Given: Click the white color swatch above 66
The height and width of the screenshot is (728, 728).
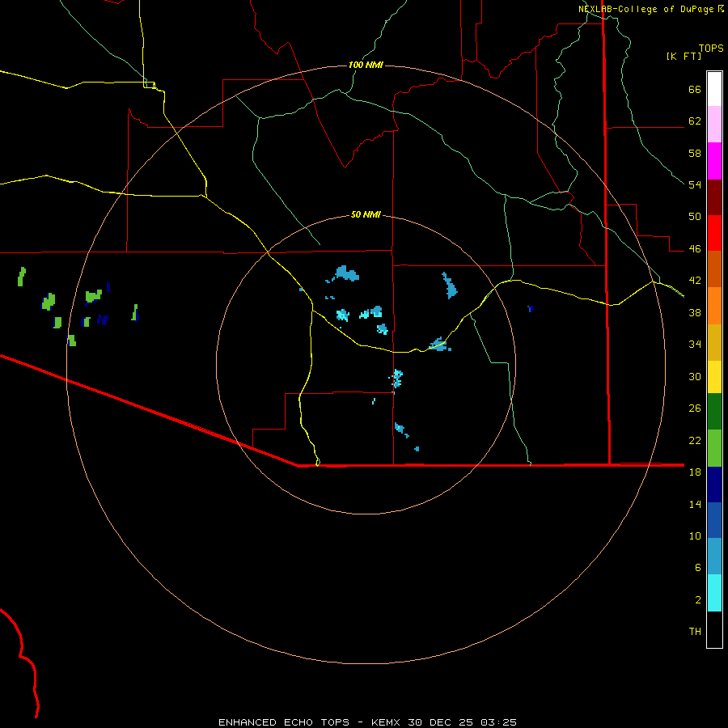Looking at the screenshot, I should pyautogui.click(x=714, y=89).
